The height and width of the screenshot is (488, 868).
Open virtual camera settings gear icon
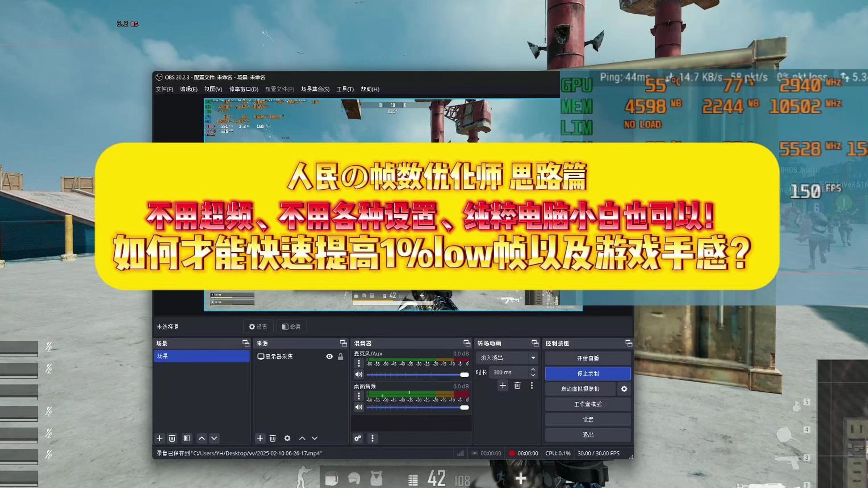624,389
